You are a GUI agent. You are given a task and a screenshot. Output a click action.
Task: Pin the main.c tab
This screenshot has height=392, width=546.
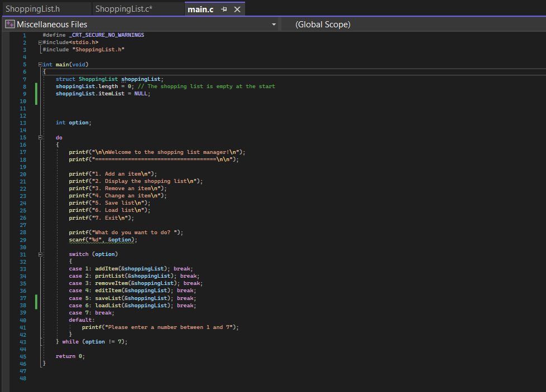224,9
